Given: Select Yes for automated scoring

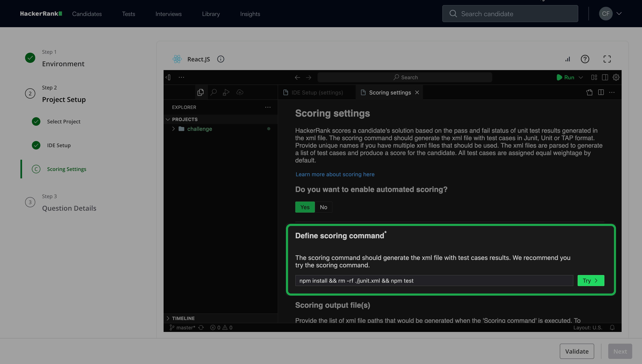Looking at the screenshot, I should click(x=305, y=207).
